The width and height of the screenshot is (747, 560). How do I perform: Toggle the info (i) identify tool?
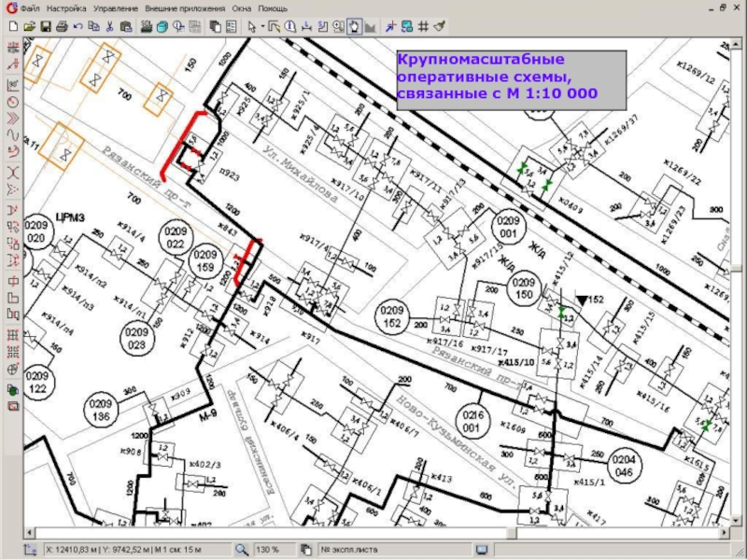(x=291, y=26)
